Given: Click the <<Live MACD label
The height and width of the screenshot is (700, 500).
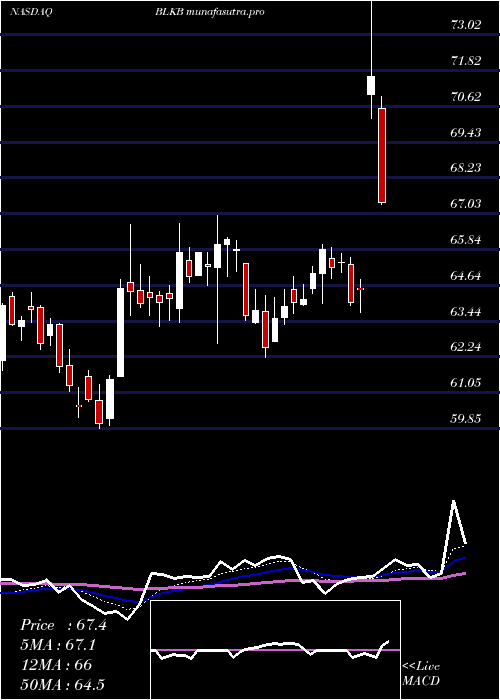Looking at the screenshot, I should (x=421, y=674).
